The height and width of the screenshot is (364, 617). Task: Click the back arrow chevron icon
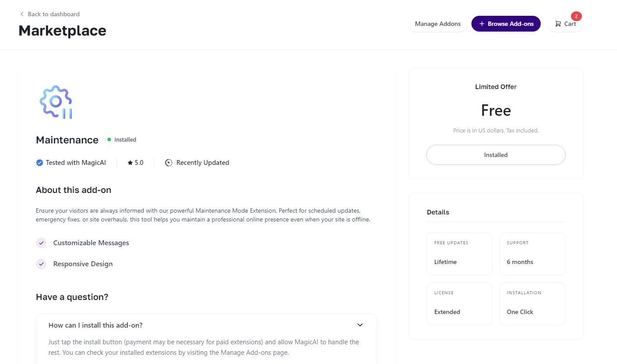(x=22, y=14)
